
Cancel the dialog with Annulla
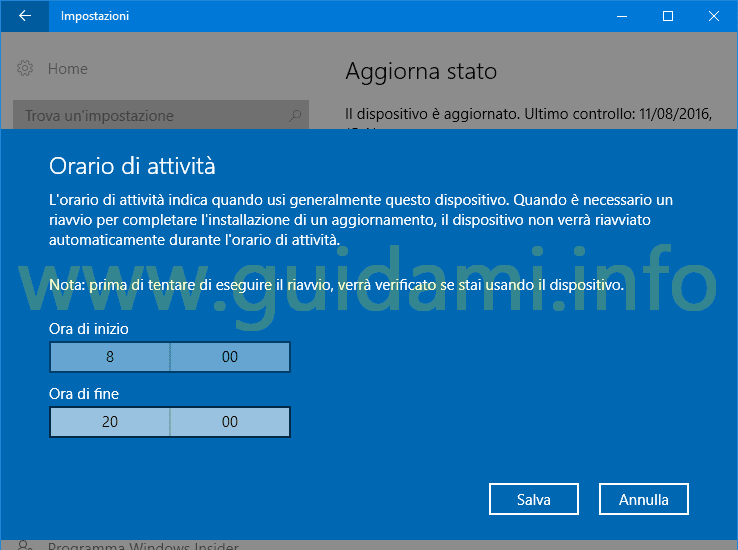pyautogui.click(x=643, y=499)
